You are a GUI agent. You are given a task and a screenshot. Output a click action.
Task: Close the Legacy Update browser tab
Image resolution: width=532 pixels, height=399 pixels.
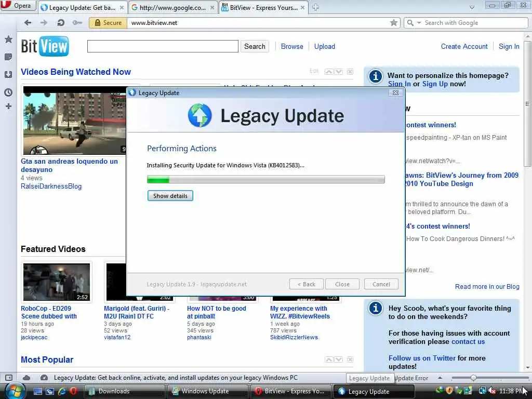click(122, 7)
